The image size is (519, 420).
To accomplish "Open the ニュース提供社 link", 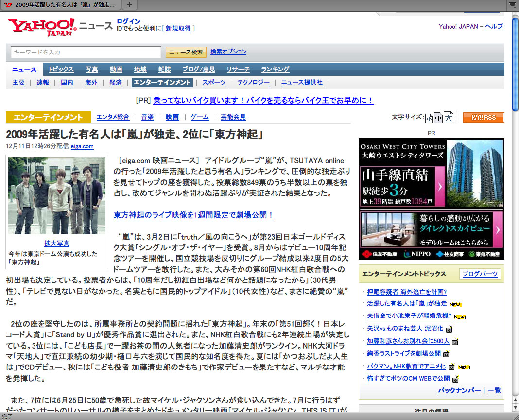I will tap(302, 83).
